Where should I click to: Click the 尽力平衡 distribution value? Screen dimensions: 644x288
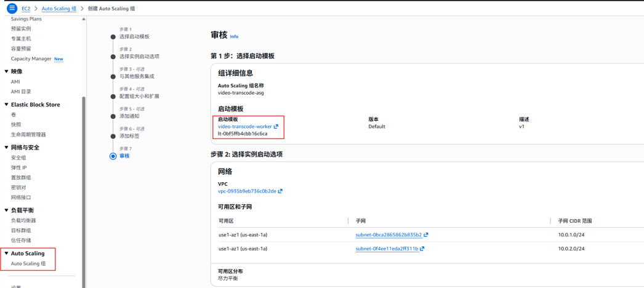tap(228, 279)
